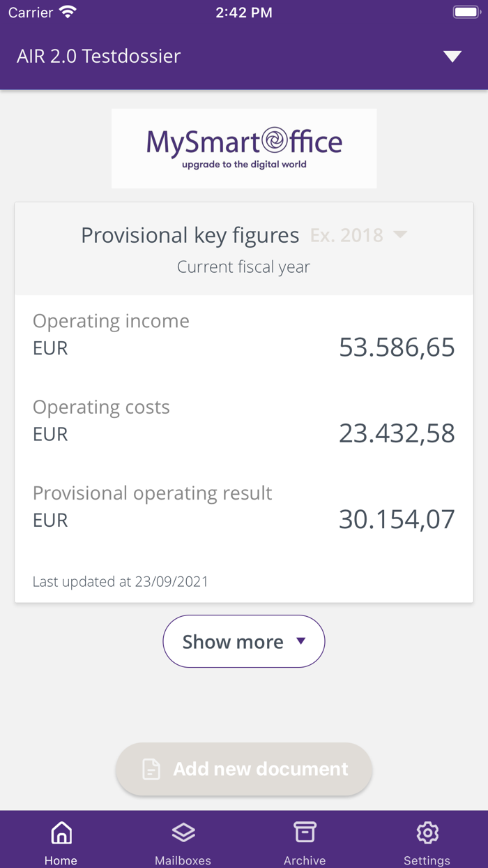
Task: Switch to the Archive tab label
Action: click(x=305, y=860)
